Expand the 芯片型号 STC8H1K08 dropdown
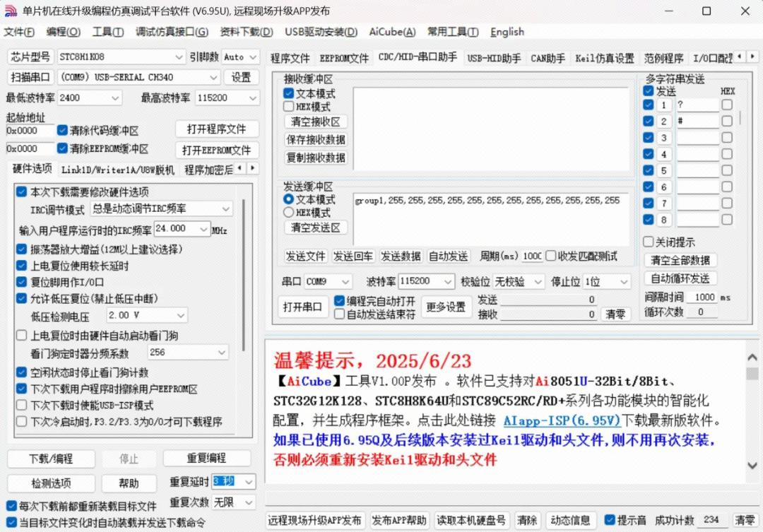This screenshot has width=763, height=532. click(x=179, y=57)
